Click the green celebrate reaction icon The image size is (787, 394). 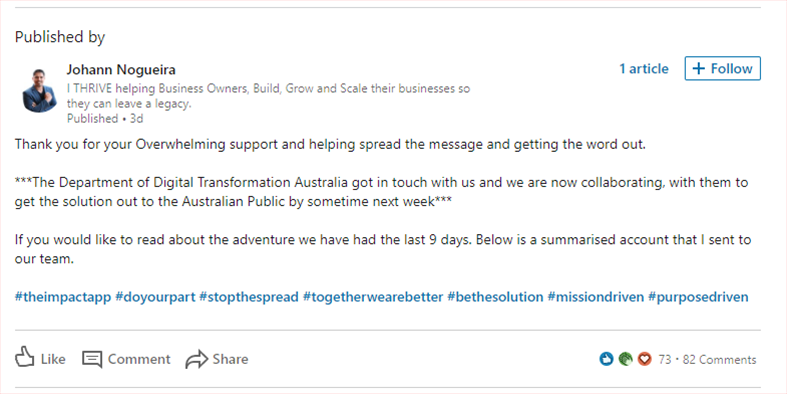625,359
